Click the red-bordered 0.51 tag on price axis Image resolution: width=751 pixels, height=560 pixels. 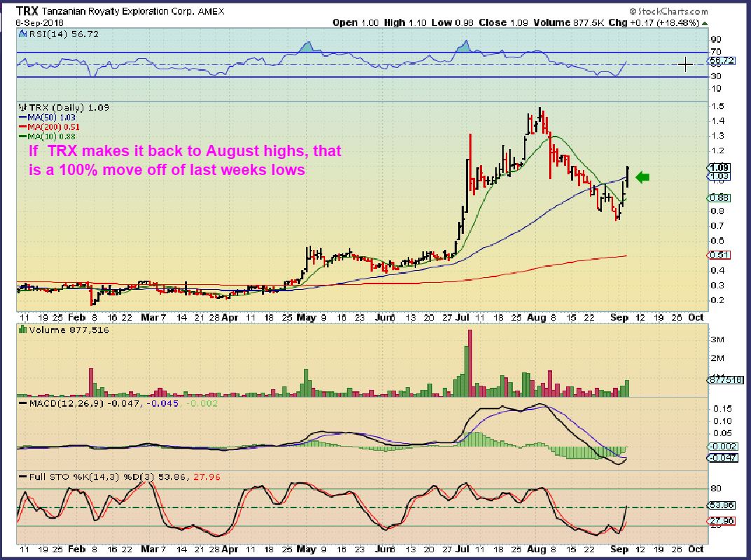(719, 255)
